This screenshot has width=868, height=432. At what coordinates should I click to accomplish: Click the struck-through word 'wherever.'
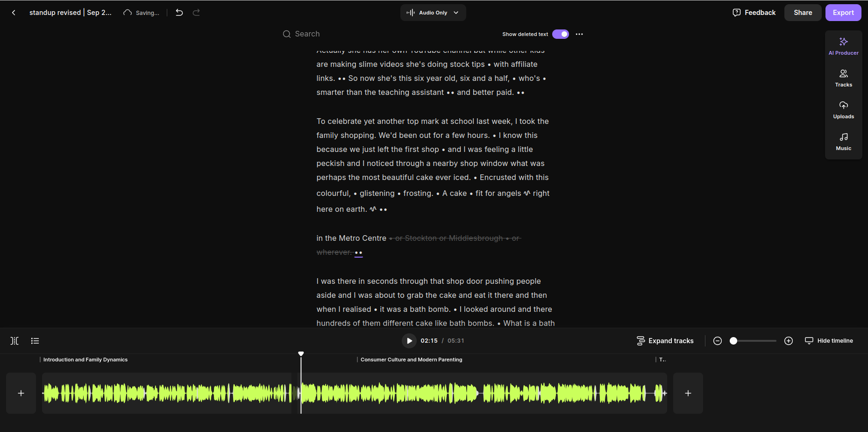334,252
